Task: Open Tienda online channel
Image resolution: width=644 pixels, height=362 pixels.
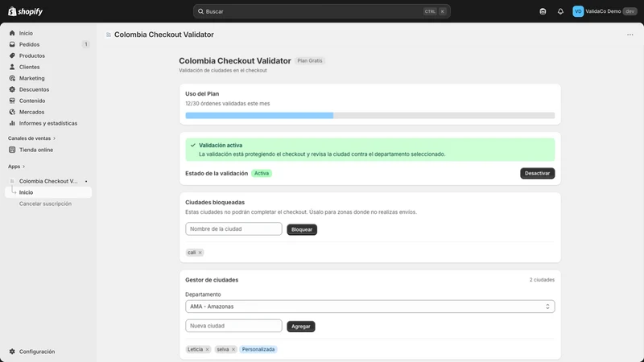Action: click(36, 150)
